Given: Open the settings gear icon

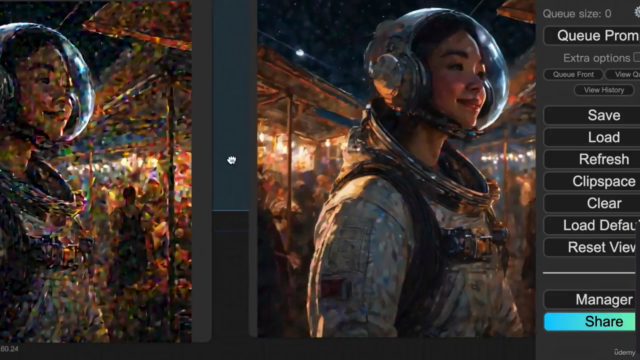Looking at the screenshot, I should pos(637,12).
